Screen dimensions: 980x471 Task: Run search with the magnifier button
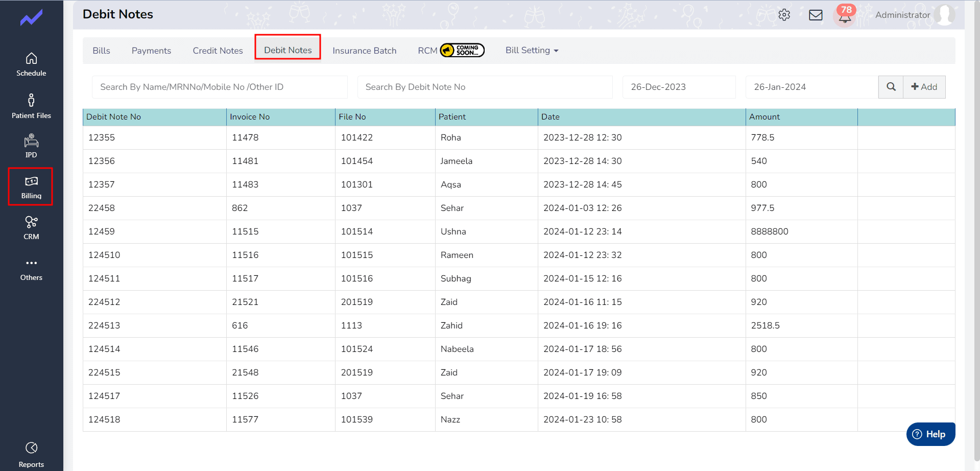(891, 87)
